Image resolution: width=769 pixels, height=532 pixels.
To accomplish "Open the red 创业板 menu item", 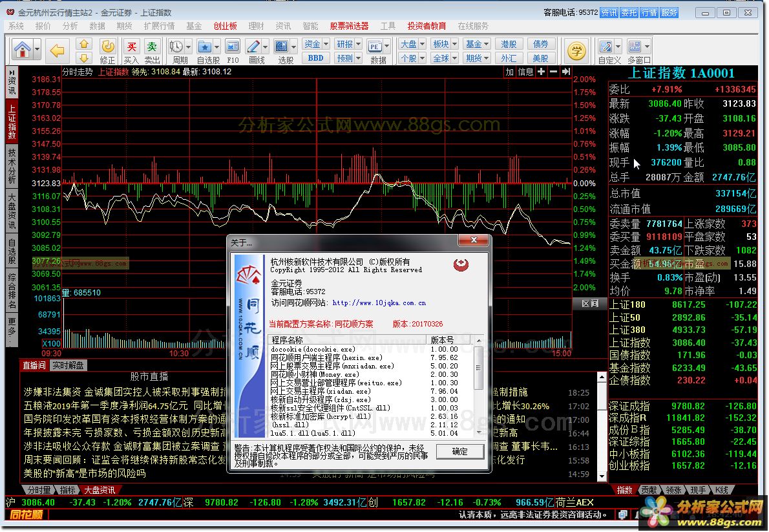I will pos(225,26).
